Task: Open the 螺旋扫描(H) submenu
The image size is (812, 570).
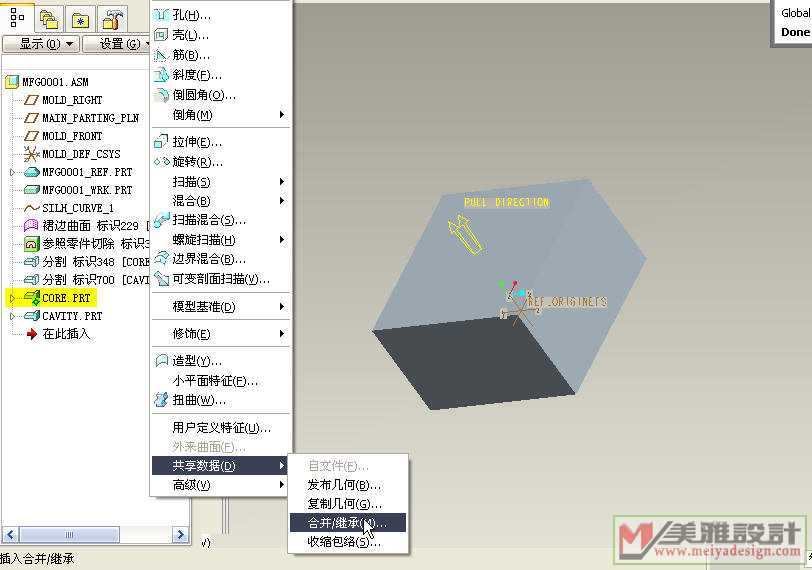Action: [x=221, y=240]
